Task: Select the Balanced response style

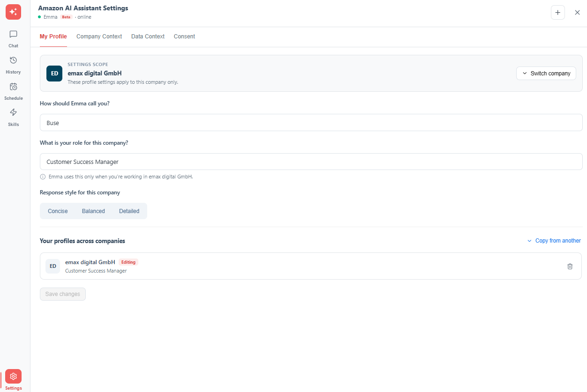Action: coord(93,211)
